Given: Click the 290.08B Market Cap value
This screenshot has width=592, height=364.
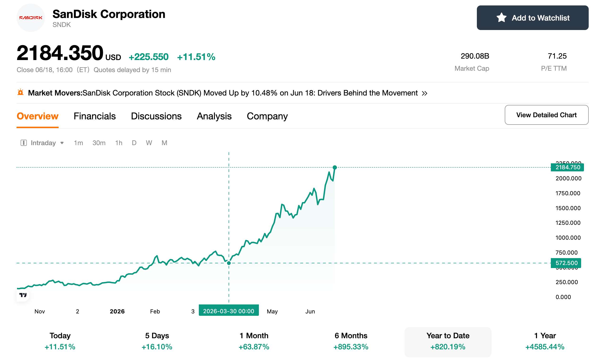Looking at the screenshot, I should click(475, 56).
